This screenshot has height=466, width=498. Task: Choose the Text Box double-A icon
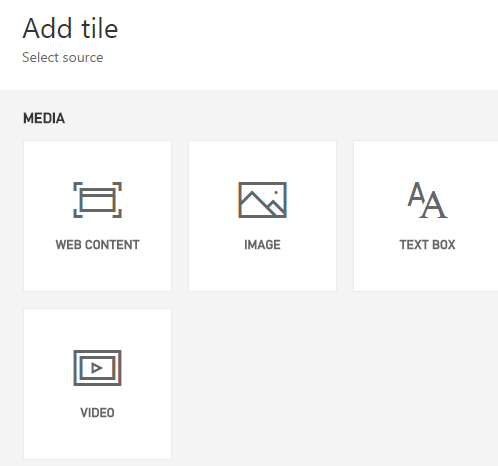[427, 200]
